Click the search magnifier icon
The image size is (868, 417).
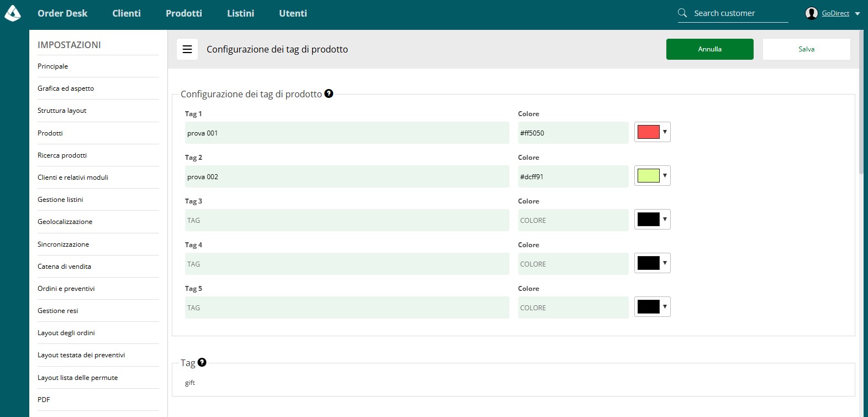[682, 13]
